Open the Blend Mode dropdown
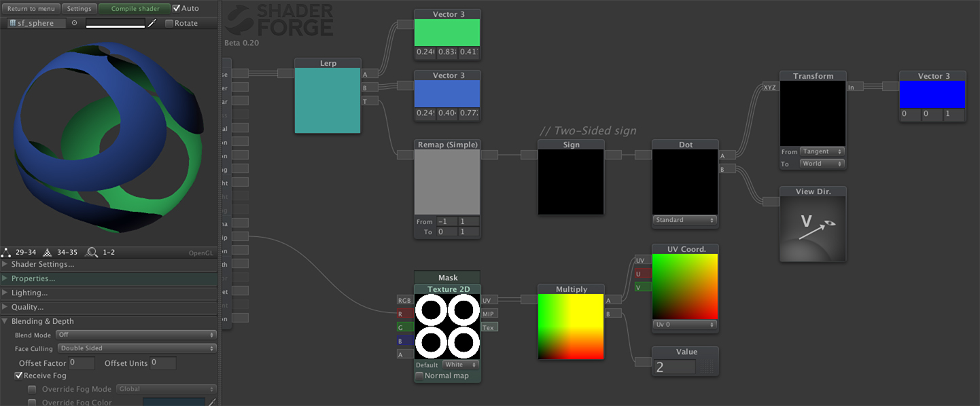Screen dimensions: 980x406 click(137, 335)
